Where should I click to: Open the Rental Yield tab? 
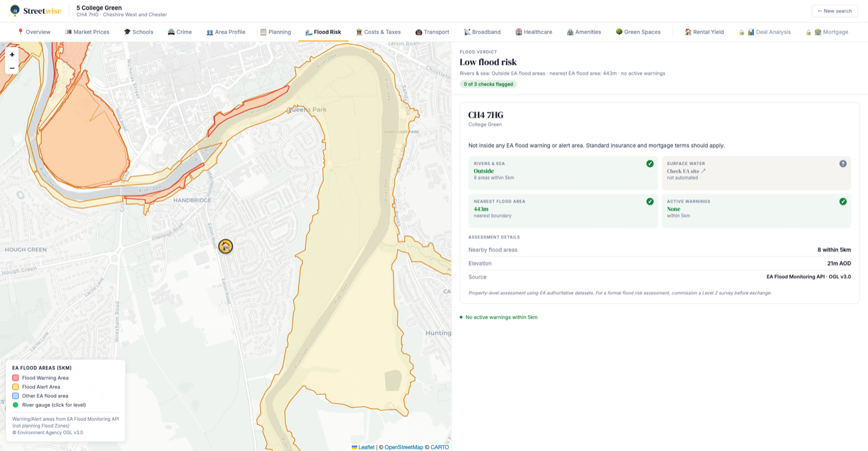[705, 32]
